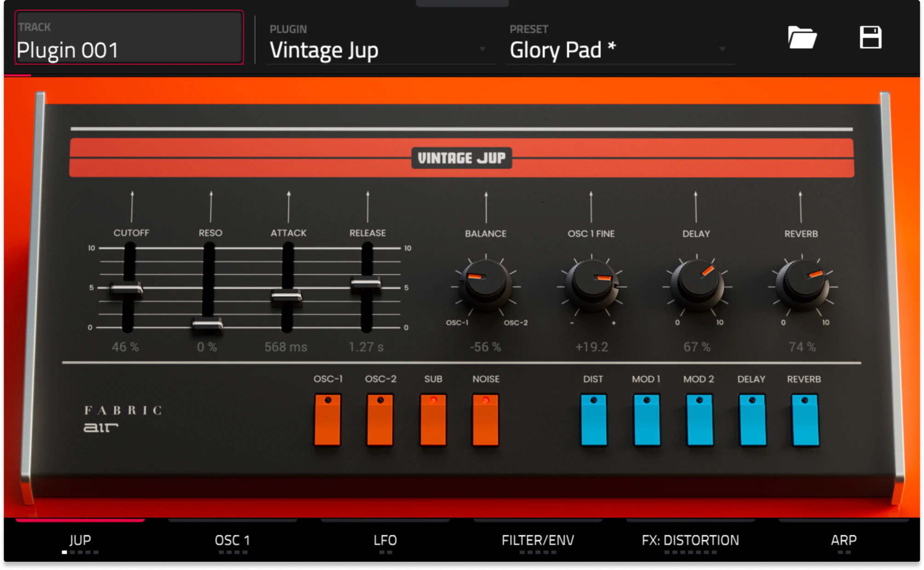Click the Vintage Jup logo badge
Image resolution: width=924 pixels, height=570 pixels.
pyautogui.click(x=461, y=158)
